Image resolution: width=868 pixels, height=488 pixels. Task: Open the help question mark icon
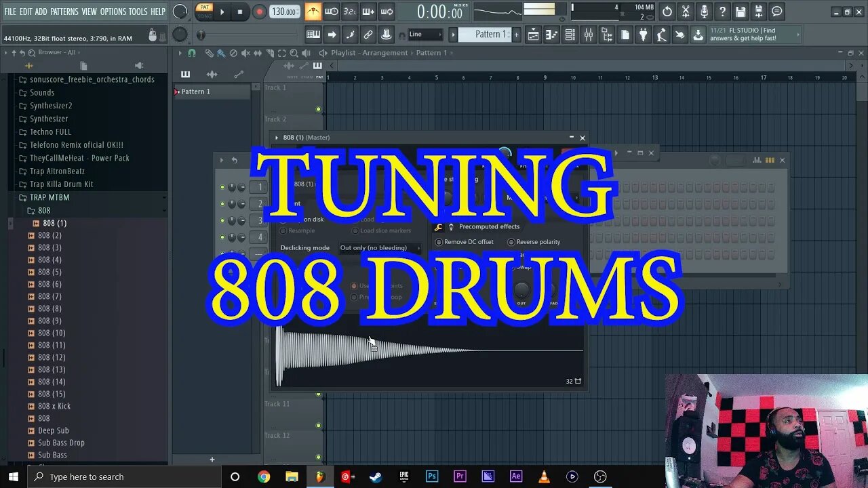pos(722,12)
